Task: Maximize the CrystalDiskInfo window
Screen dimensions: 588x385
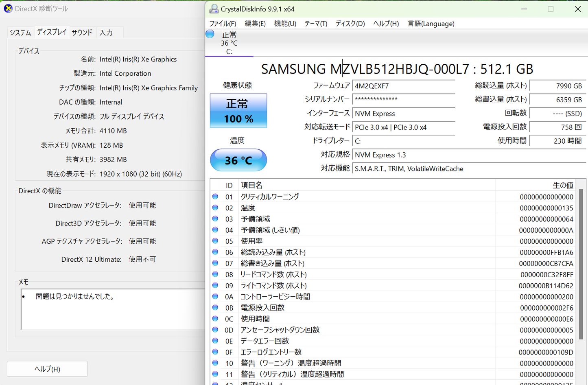Action: click(x=551, y=9)
